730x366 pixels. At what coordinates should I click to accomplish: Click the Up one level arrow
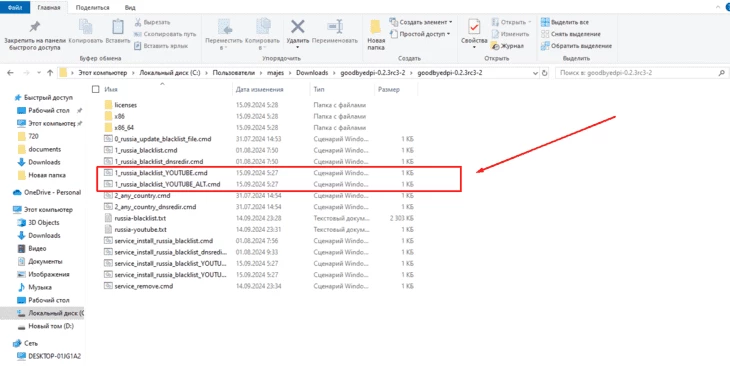click(50, 73)
